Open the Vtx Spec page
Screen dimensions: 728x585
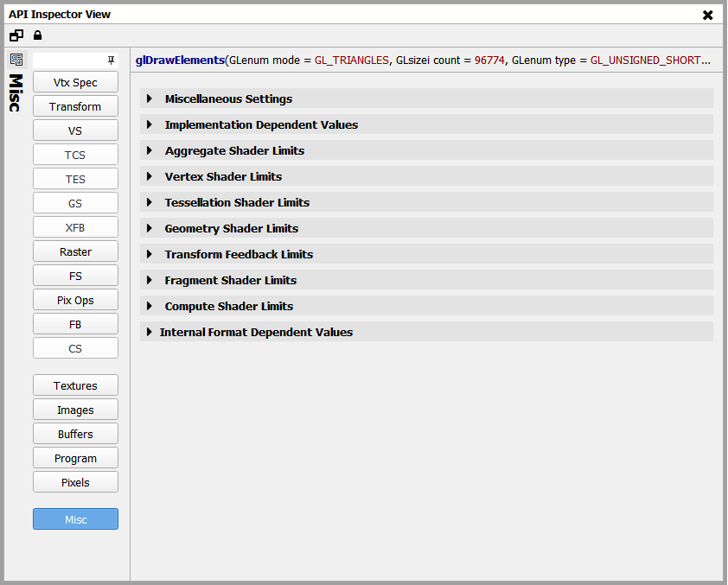click(75, 82)
